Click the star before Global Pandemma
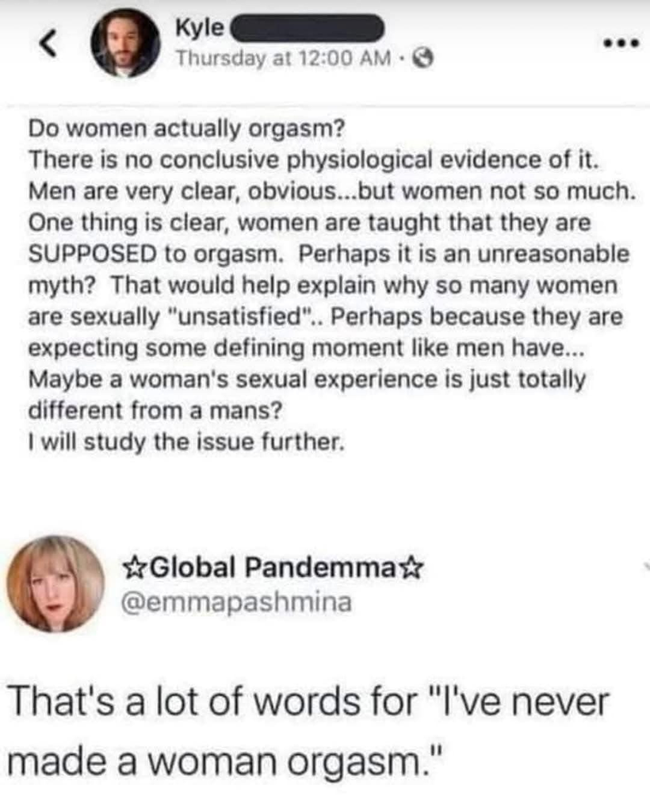The image size is (650, 812). click(136, 568)
